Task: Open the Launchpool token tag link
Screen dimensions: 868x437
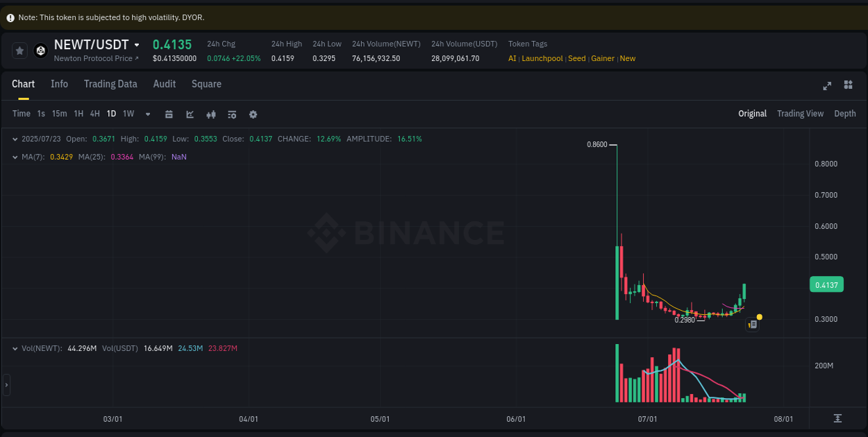Action: [x=542, y=58]
